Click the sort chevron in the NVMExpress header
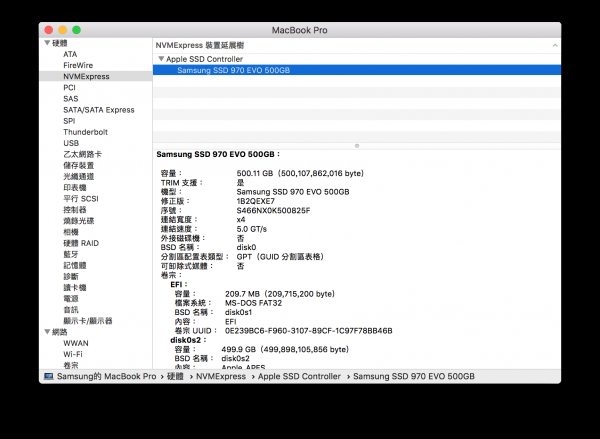Image resolution: width=600 pixels, height=439 pixels. point(555,46)
